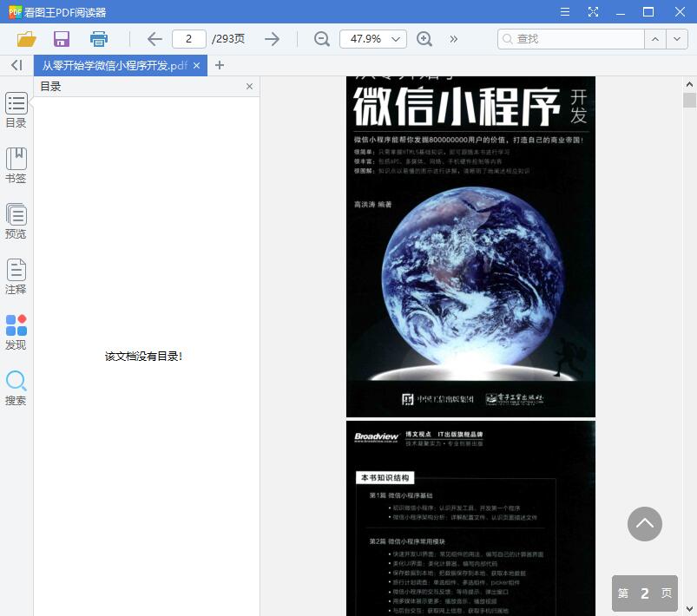
Task: Open the 发现 discover sidebar
Action: coord(16,332)
